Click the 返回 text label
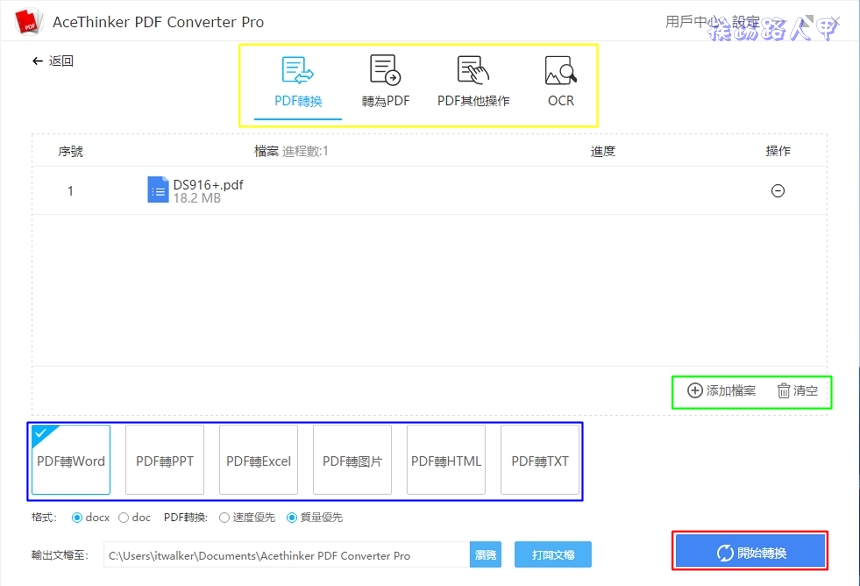The height and width of the screenshot is (586, 860). [61, 61]
